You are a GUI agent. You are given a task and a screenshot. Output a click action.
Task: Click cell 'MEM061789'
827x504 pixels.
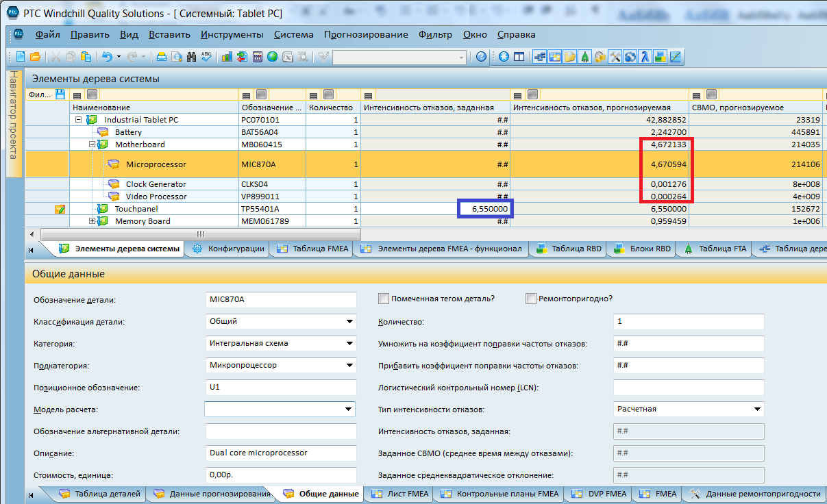(x=272, y=221)
